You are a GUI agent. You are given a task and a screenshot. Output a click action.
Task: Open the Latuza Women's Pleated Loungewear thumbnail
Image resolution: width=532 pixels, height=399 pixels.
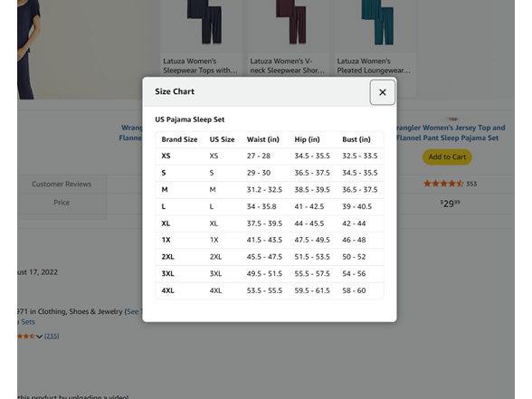pos(375,37)
